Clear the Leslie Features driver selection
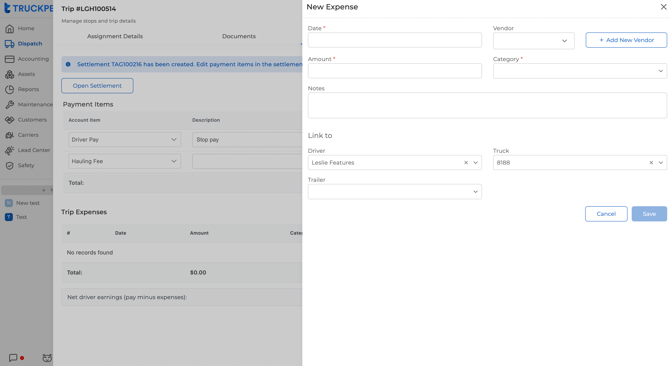Image resolution: width=670 pixels, height=366 pixels. [466, 163]
